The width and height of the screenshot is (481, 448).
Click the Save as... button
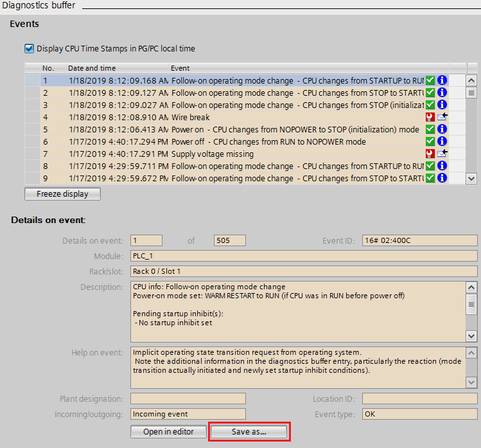click(249, 432)
